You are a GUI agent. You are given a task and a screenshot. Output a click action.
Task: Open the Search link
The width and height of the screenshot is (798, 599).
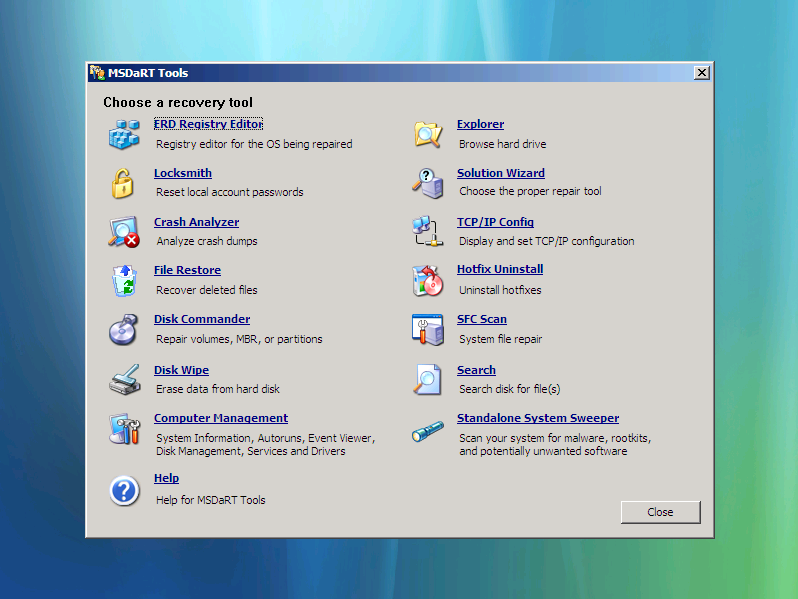476,370
